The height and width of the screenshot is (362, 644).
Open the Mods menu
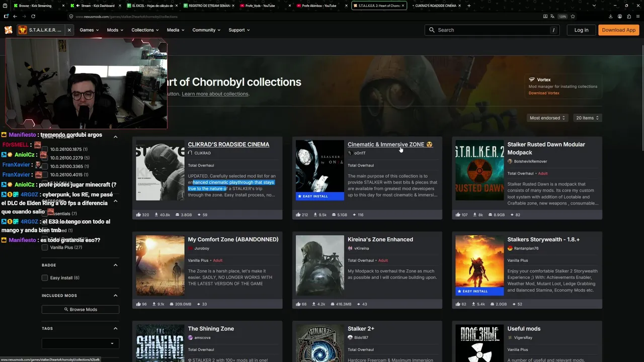tap(115, 30)
